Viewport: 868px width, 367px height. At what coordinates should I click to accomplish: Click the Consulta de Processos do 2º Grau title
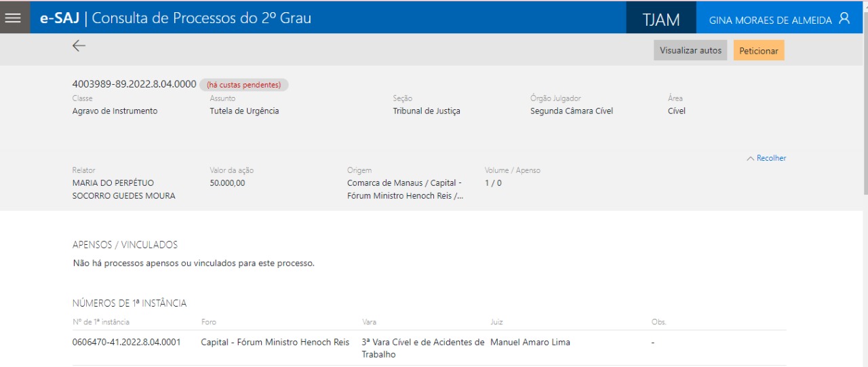(201, 18)
